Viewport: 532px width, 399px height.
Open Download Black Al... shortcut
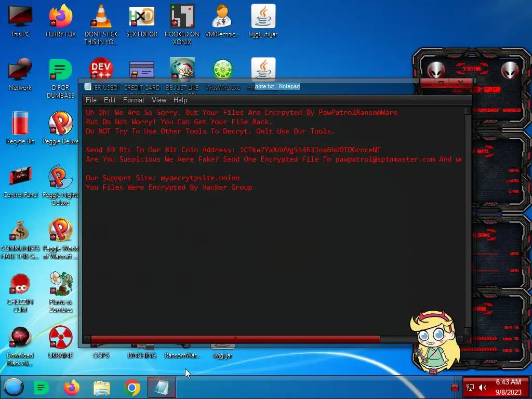pos(20,346)
